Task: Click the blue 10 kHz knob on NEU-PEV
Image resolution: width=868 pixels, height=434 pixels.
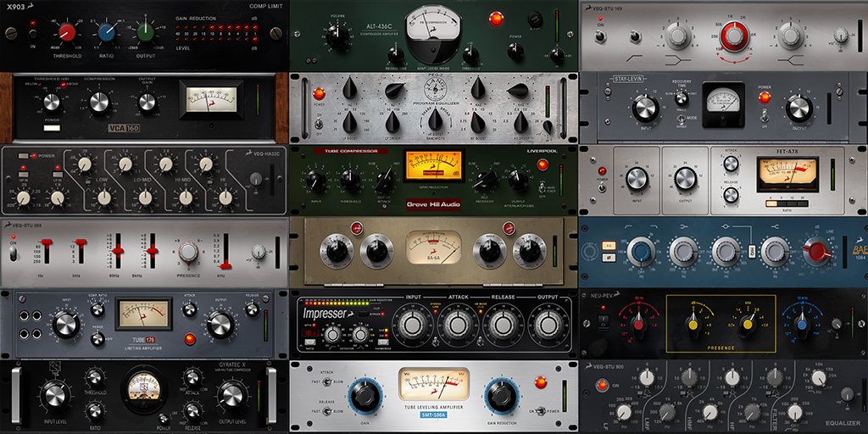Action: click(801, 324)
